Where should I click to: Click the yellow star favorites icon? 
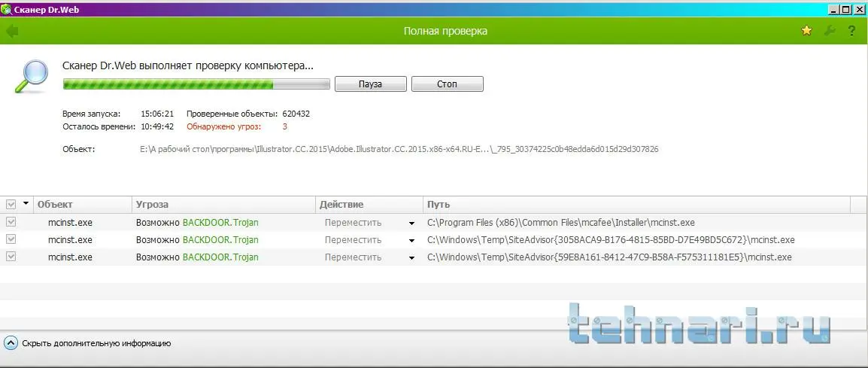tap(806, 31)
